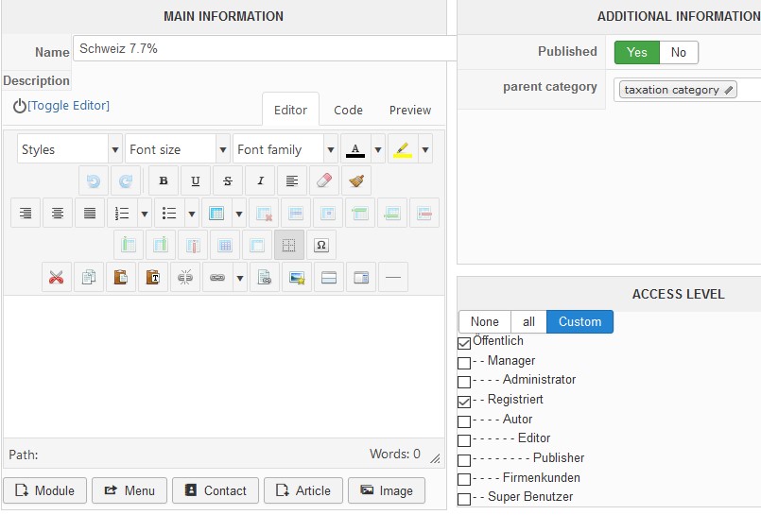Viewport: 761px width, 532px height.
Task: Expand the bullet list style arrow
Action: point(192,213)
